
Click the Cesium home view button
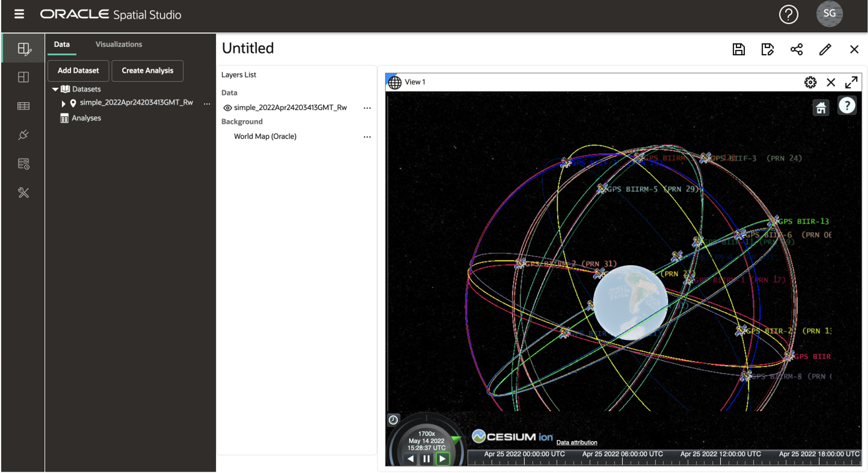pos(821,108)
